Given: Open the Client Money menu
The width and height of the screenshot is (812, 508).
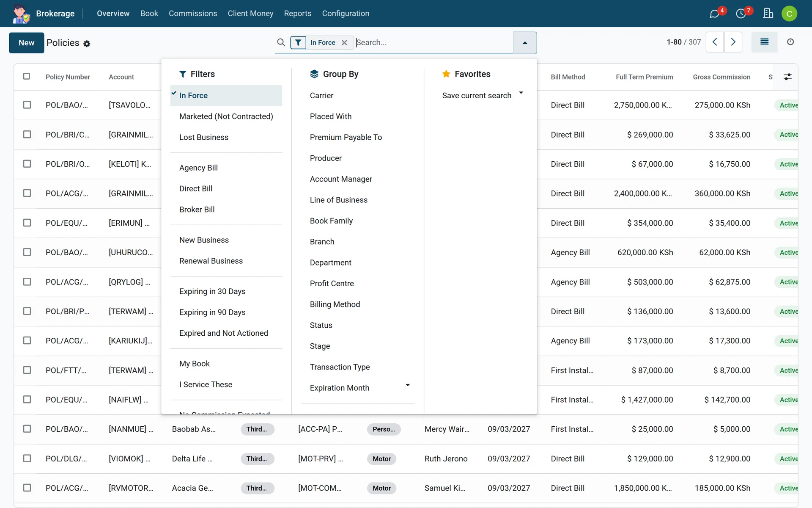Looking at the screenshot, I should (x=250, y=14).
